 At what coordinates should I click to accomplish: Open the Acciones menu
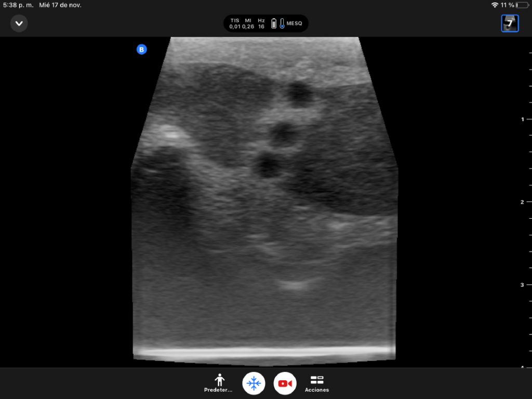(x=316, y=383)
